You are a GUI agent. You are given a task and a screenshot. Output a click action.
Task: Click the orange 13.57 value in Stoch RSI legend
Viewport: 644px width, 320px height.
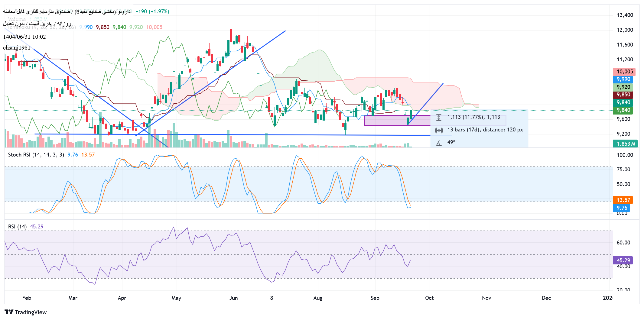88,155
